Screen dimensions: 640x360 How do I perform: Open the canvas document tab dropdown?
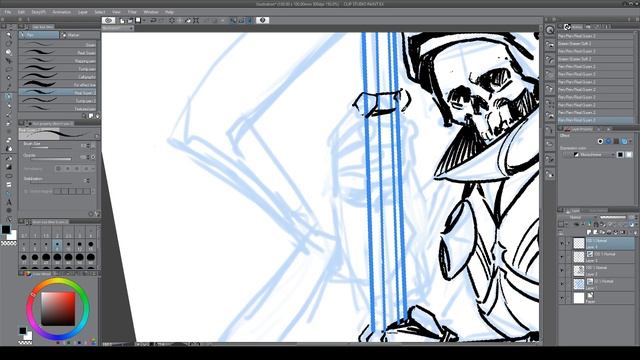[131, 28]
